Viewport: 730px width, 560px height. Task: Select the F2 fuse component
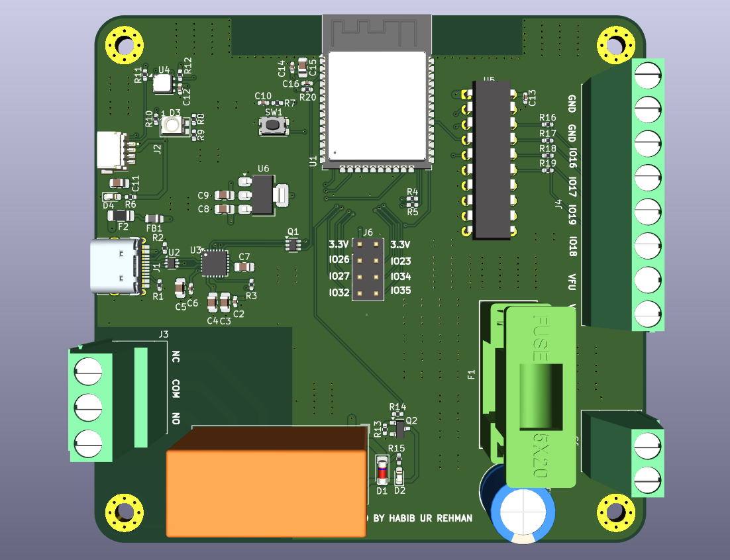[x=121, y=215]
